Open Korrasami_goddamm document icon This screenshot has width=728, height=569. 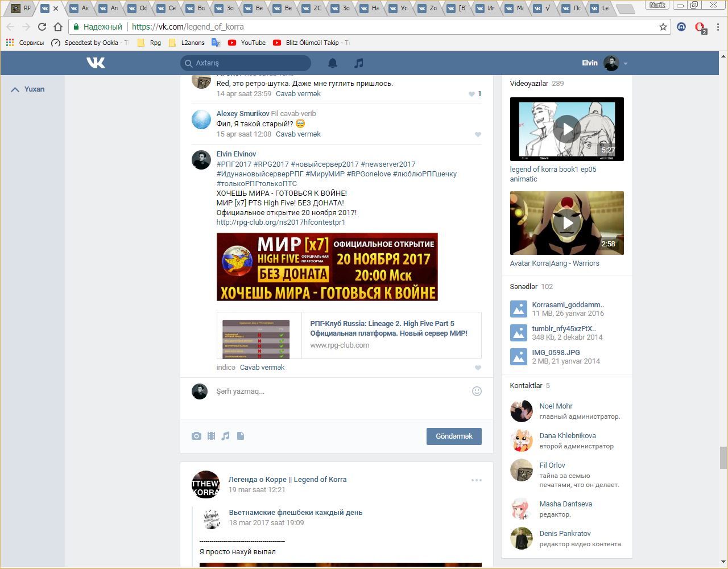click(x=519, y=308)
